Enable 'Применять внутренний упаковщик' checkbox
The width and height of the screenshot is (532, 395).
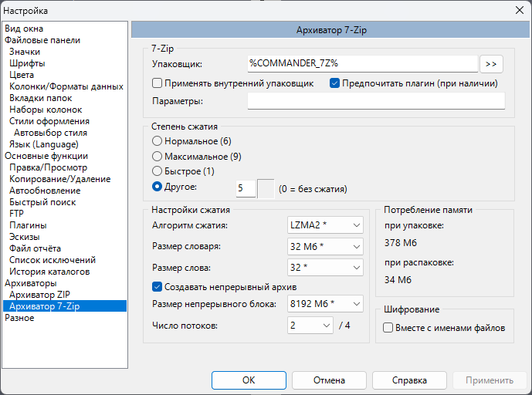point(157,83)
